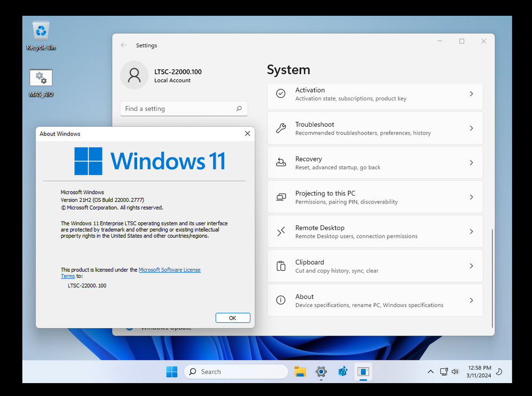This screenshot has height=396, width=532.
Task: Click the LTSC-22000.100 account name
Action: tap(178, 72)
